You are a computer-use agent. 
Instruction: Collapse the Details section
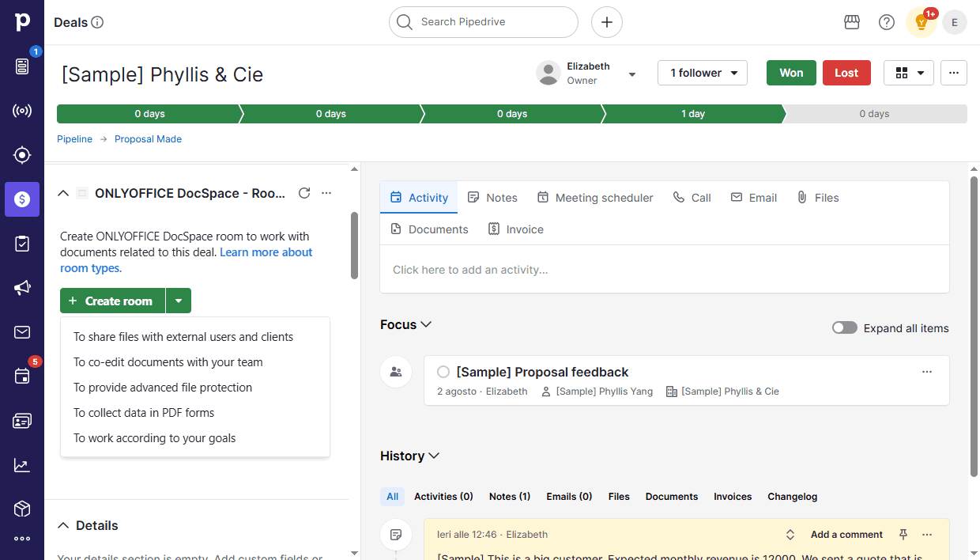point(63,525)
